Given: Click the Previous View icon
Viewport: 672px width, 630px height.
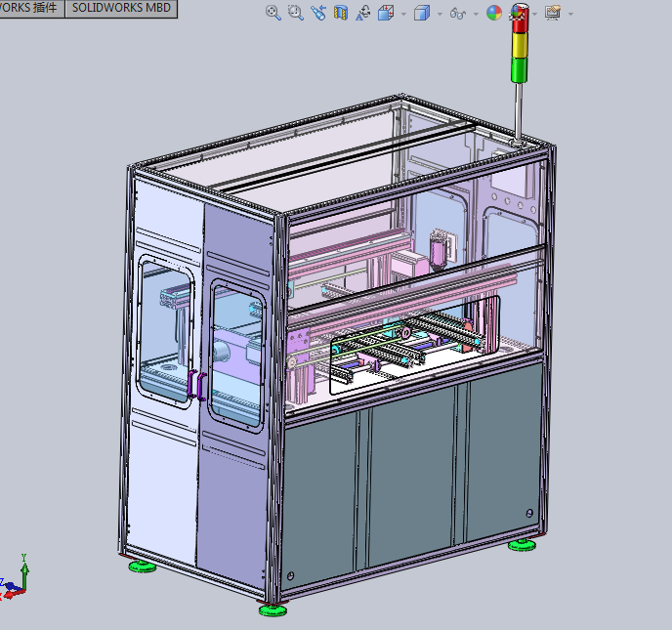Looking at the screenshot, I should [x=318, y=13].
